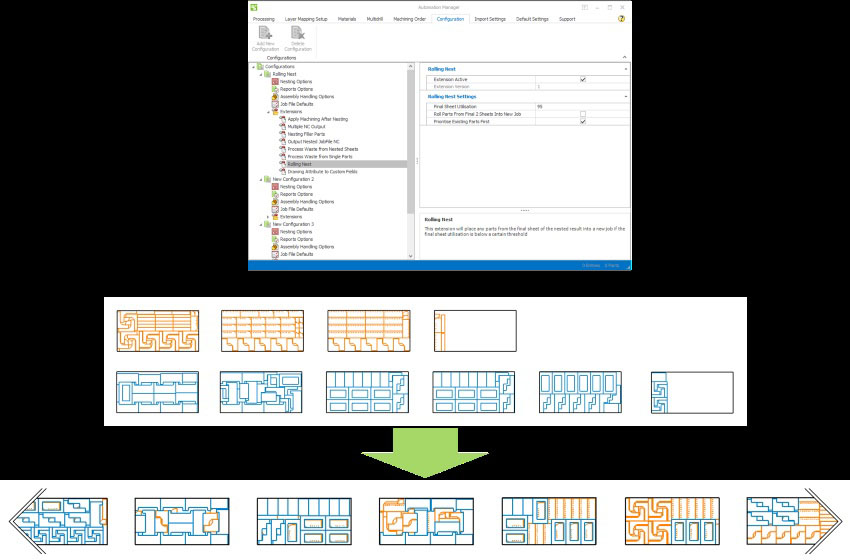This screenshot has width=850, height=560.
Task: Click the Delete Configuration icon
Action: pyautogui.click(x=298, y=37)
